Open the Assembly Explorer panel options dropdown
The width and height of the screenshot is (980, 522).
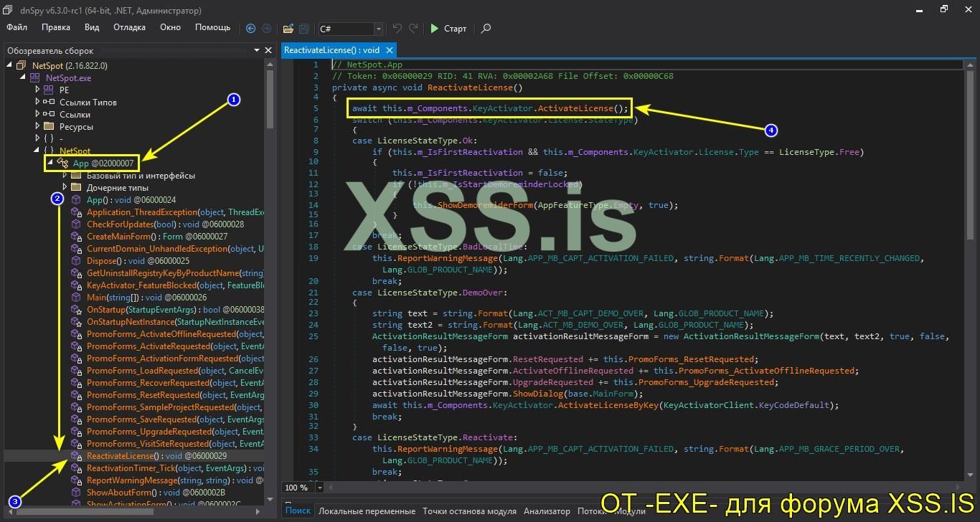[x=257, y=51]
